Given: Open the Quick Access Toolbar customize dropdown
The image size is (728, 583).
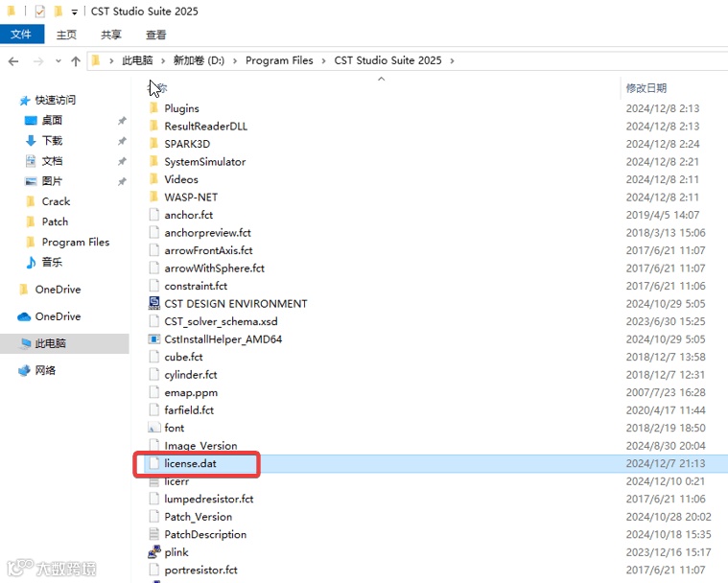Looking at the screenshot, I should (x=74, y=12).
